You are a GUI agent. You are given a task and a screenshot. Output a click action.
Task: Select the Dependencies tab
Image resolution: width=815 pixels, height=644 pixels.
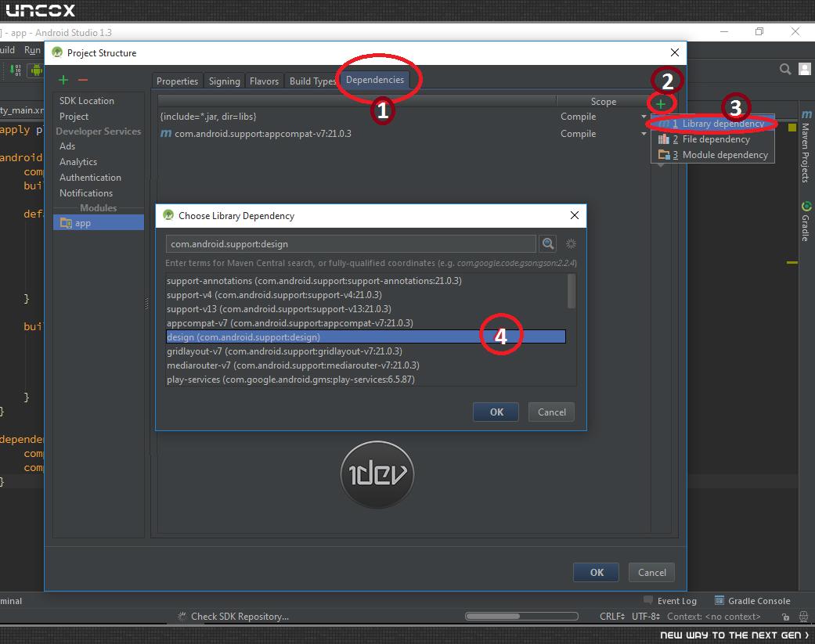375,80
